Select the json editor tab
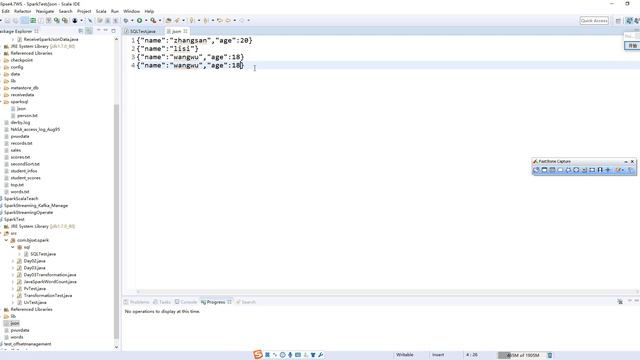Image resolution: width=640 pixels, height=360 pixels. (176, 31)
